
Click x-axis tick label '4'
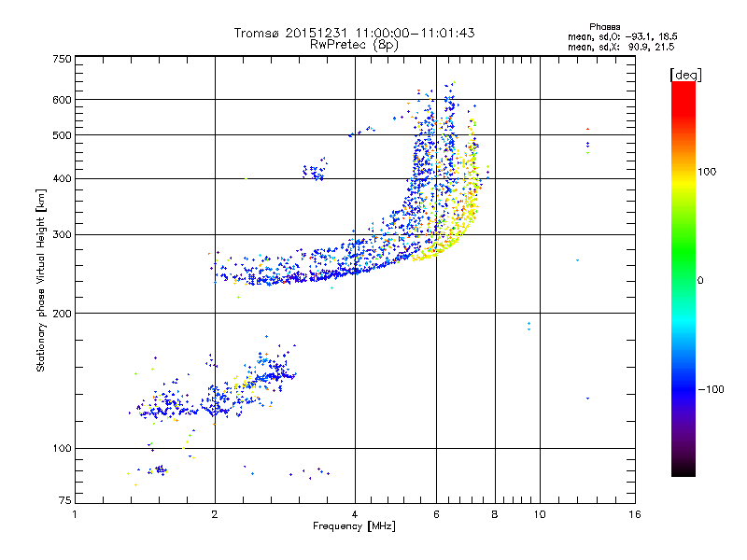355,514
